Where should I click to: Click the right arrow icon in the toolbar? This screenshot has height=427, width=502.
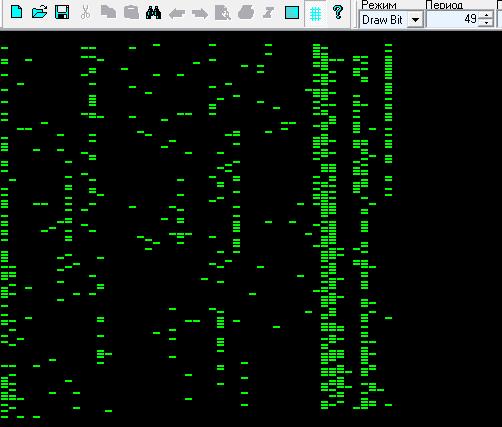[200, 13]
